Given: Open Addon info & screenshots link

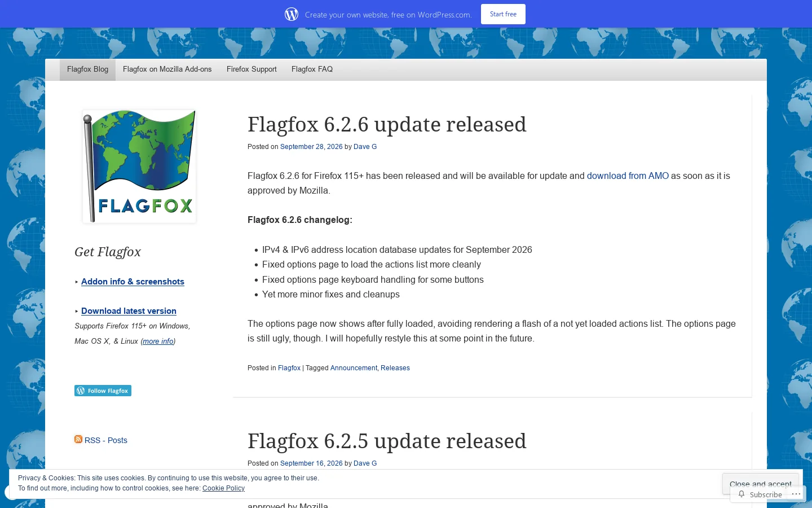Looking at the screenshot, I should 133,282.
